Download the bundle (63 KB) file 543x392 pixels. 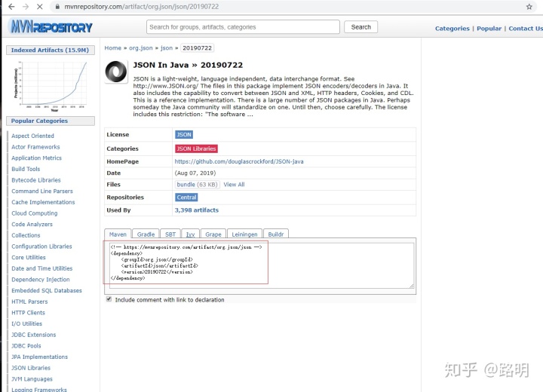197,185
